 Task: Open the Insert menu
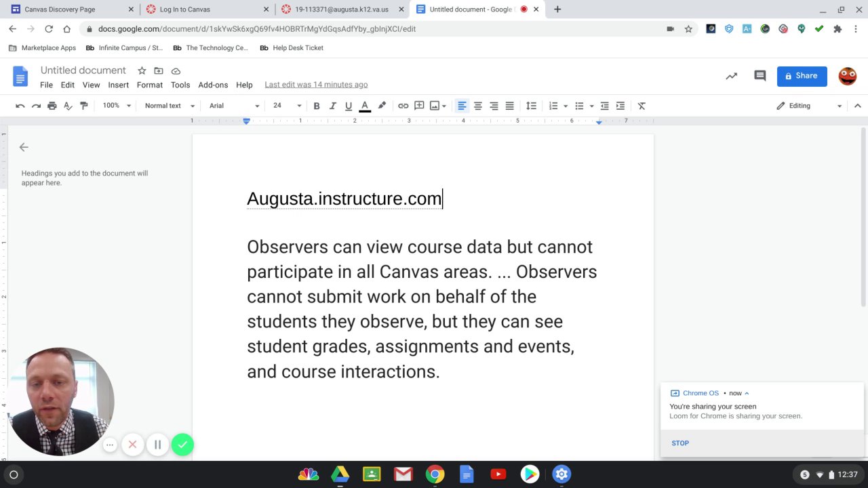[118, 85]
